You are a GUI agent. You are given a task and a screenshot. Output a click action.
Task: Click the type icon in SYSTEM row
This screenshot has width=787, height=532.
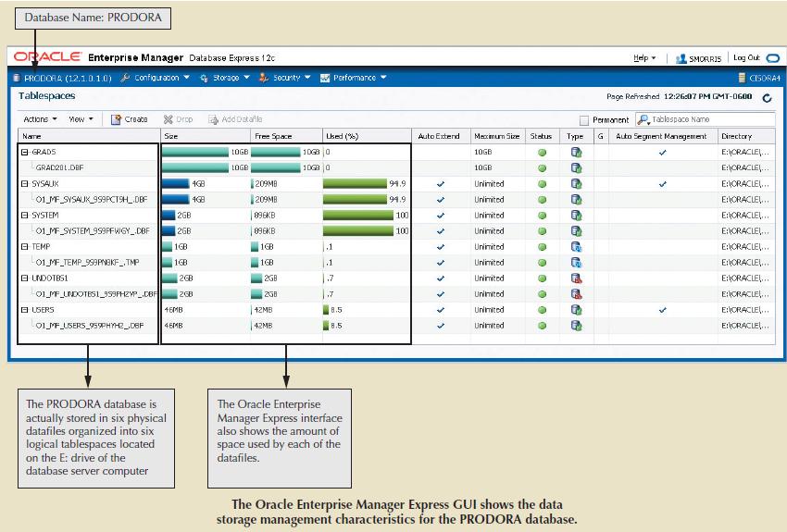click(576, 216)
